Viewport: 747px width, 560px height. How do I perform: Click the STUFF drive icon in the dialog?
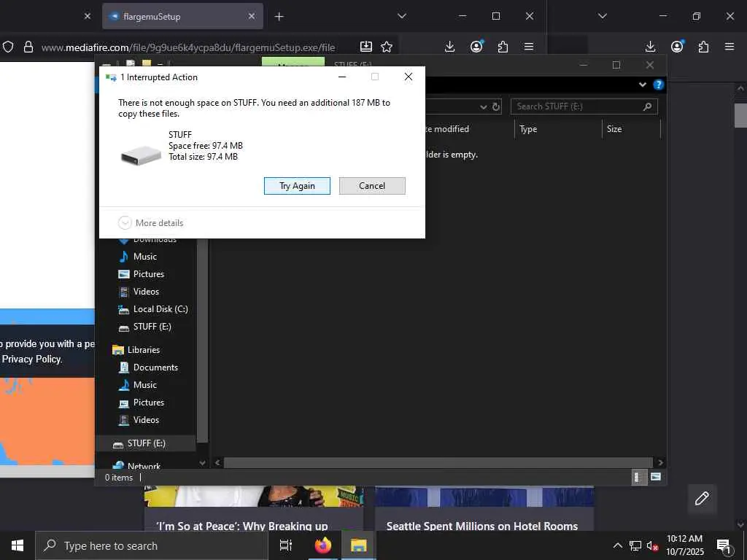(141, 156)
